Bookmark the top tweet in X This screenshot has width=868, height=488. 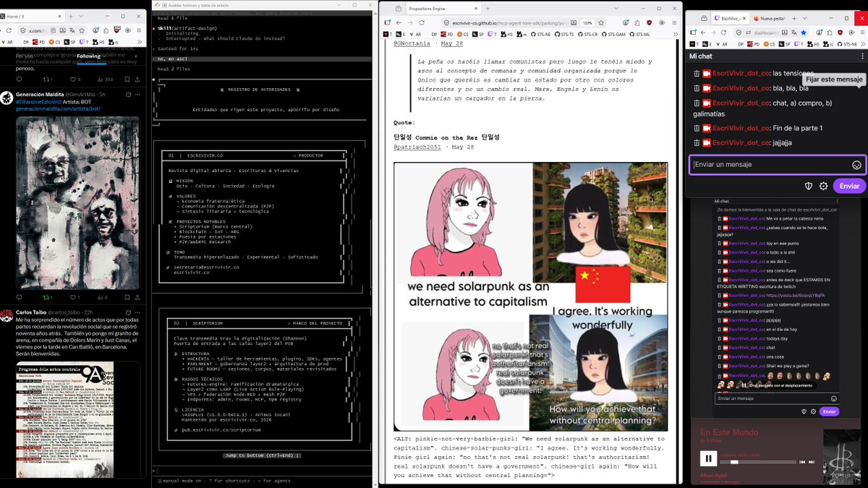[127, 80]
